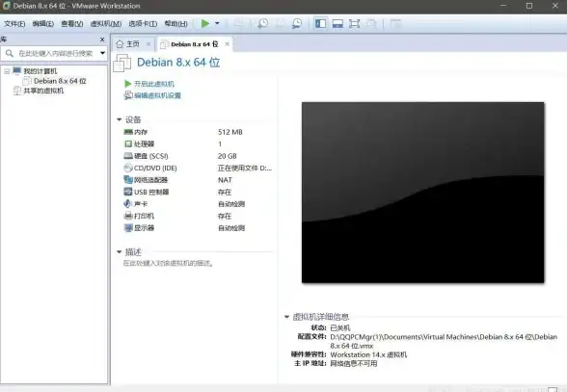Click the 硬盘 (SCSI) hard disk icon

point(128,156)
